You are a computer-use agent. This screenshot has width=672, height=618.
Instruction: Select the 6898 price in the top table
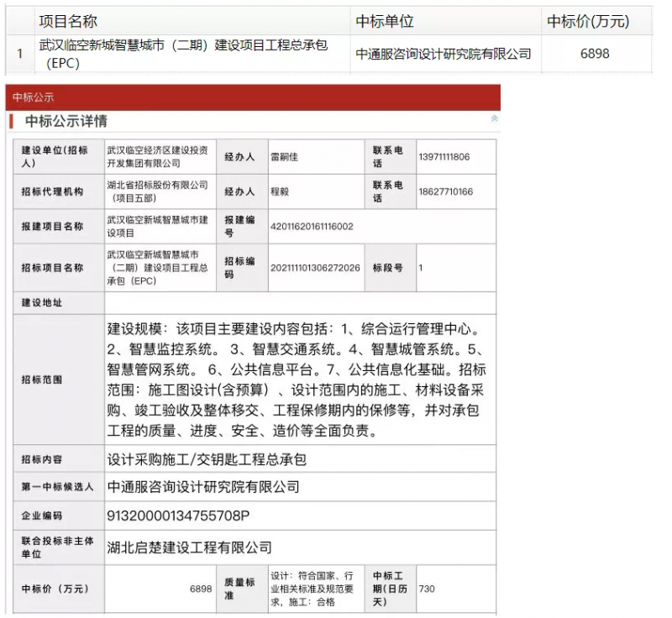[595, 54]
